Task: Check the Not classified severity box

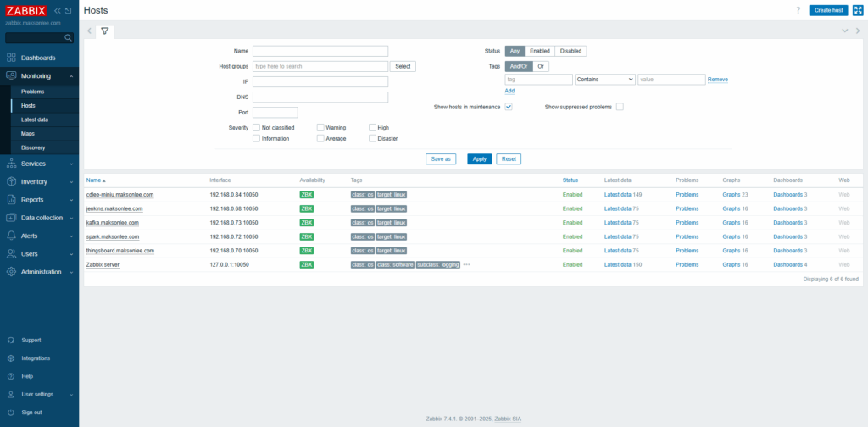Action: [x=256, y=127]
